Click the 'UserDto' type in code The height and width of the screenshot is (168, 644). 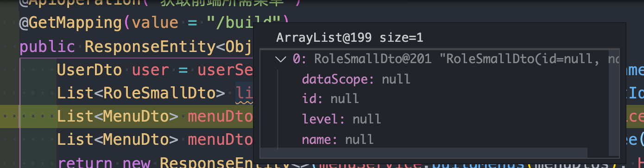coord(89,70)
